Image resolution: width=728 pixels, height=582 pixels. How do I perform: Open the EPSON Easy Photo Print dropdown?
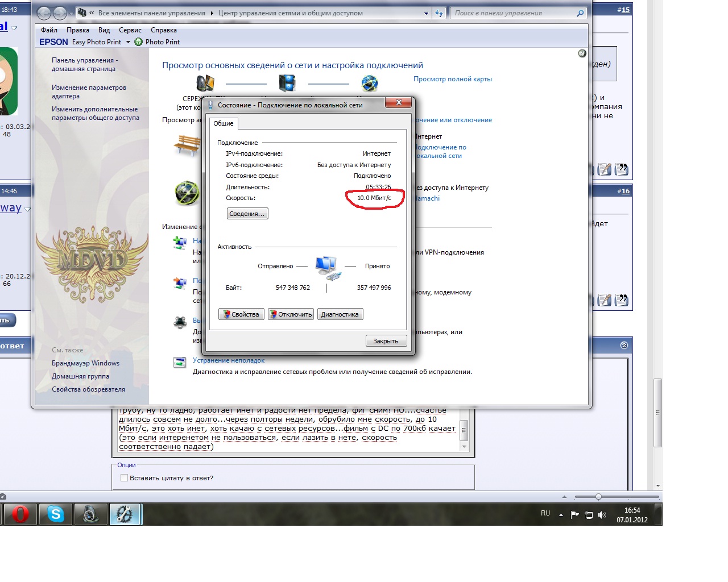tap(128, 42)
